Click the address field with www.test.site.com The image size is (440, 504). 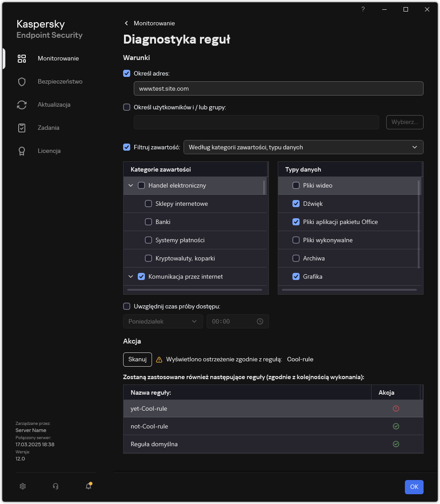coord(278,88)
